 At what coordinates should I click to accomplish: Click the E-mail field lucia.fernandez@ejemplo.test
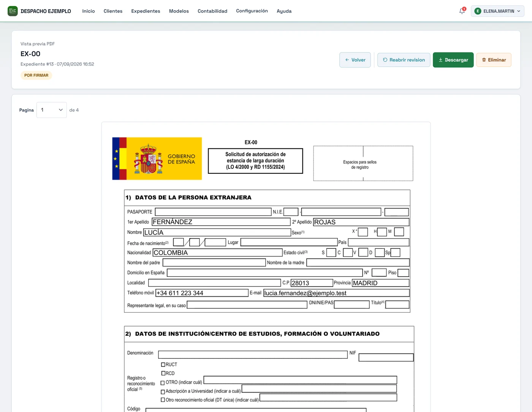coord(336,293)
